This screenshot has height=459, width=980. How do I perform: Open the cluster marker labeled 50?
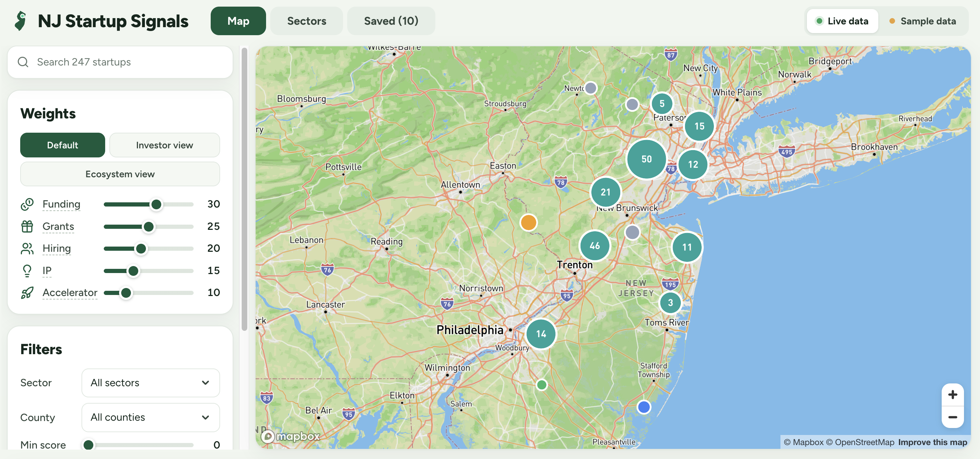(x=646, y=159)
